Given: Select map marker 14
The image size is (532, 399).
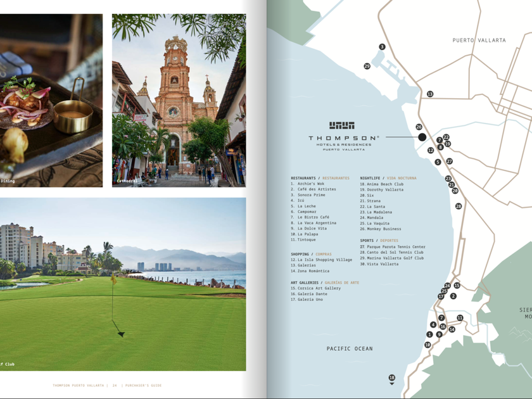Looking at the screenshot, I should click(x=452, y=329).
